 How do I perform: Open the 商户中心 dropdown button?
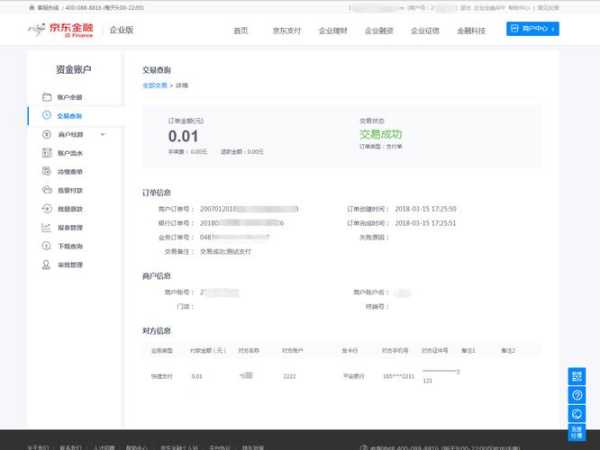532,29
